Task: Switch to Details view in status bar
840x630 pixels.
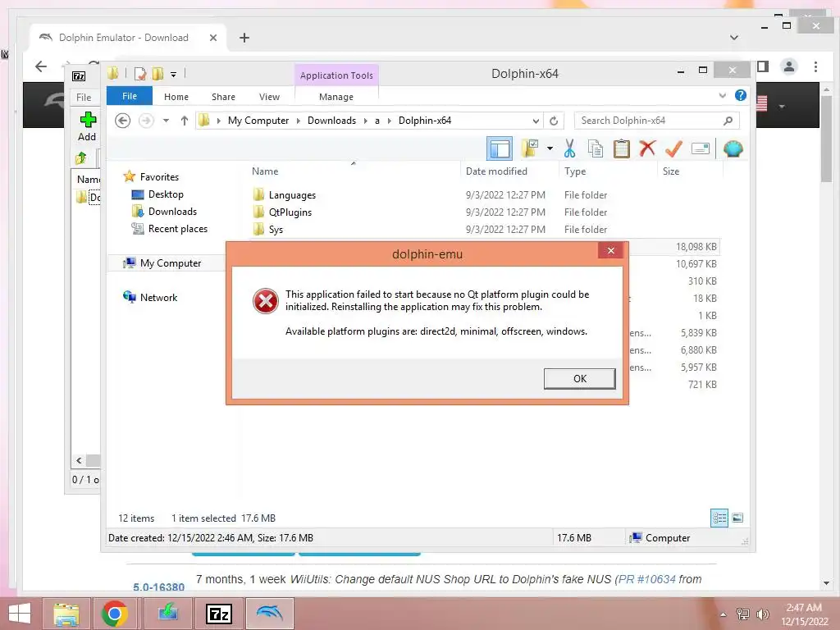Action: [x=719, y=518]
